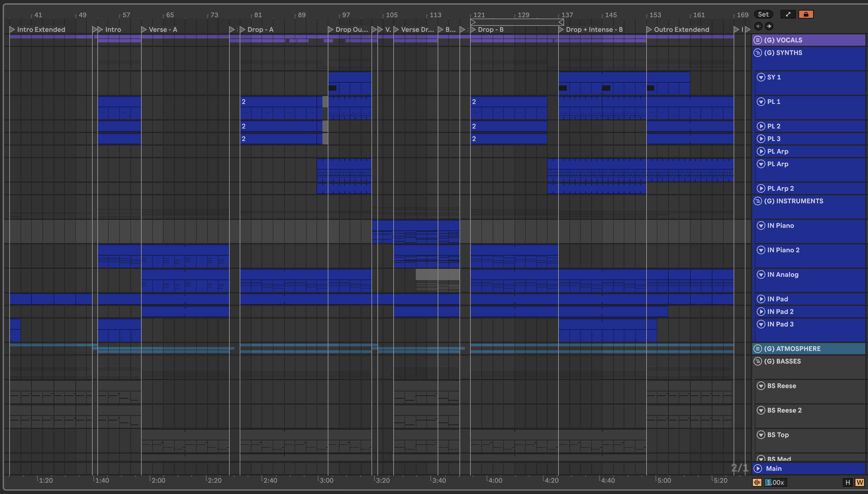The height and width of the screenshot is (494, 868).
Task: Jump to next locator arrow
Action: point(769,26)
